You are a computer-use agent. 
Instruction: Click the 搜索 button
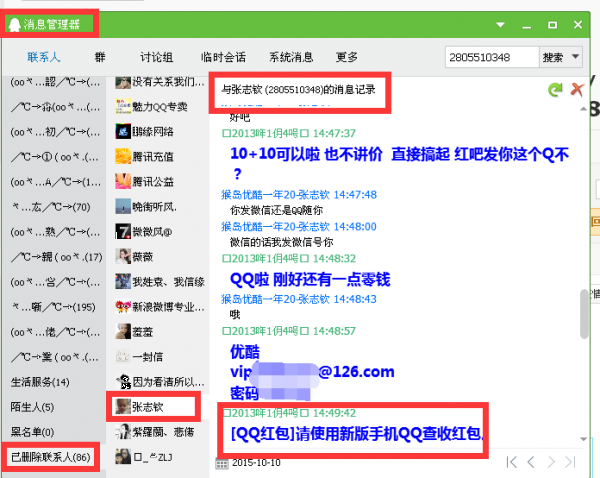pos(553,57)
